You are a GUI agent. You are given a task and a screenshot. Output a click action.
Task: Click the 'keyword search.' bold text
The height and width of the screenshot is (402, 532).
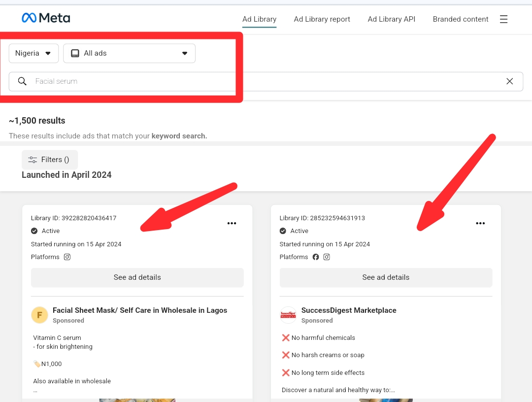[179, 135]
